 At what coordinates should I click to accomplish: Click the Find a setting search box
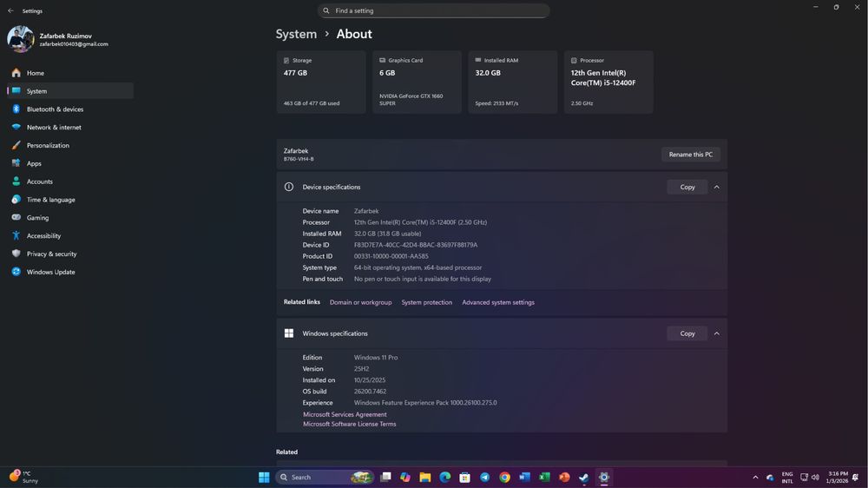click(x=433, y=10)
